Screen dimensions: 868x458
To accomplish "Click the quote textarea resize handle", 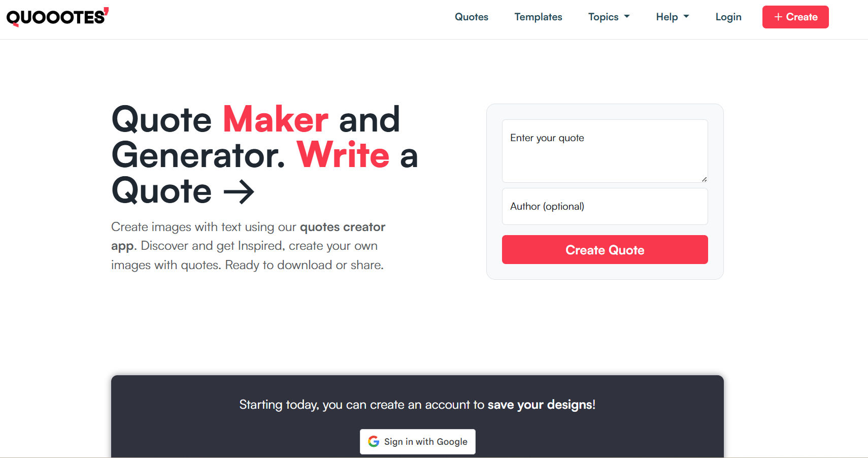I will tap(704, 179).
